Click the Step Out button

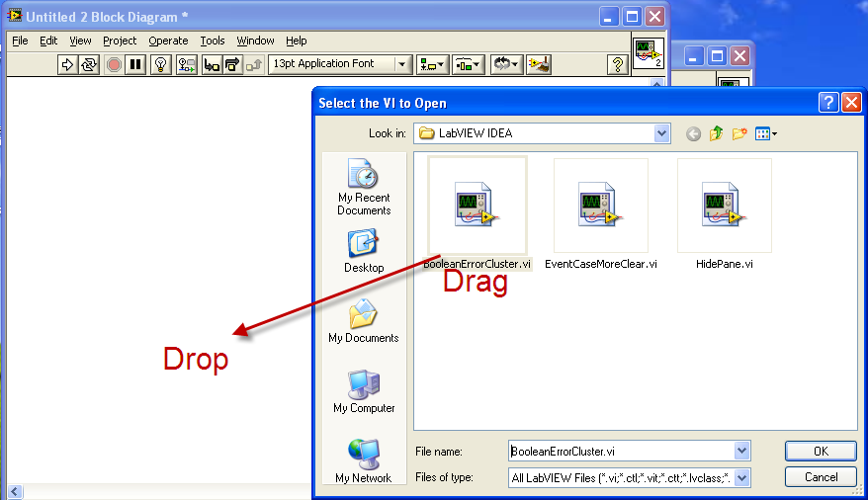pos(253,64)
